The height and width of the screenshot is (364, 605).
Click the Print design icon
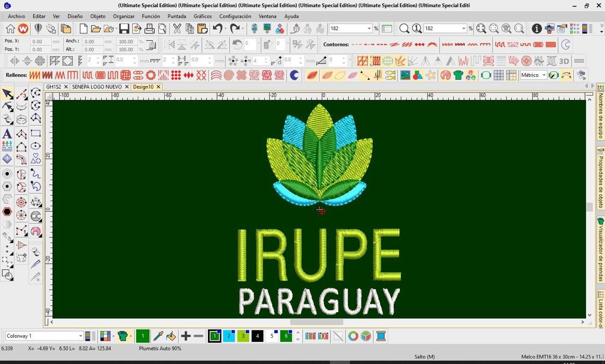(149, 29)
